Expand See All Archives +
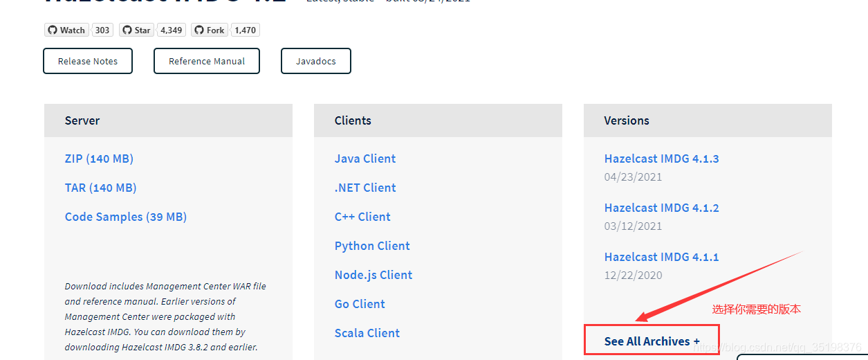Screen dimensions: 868x360 tap(652, 341)
